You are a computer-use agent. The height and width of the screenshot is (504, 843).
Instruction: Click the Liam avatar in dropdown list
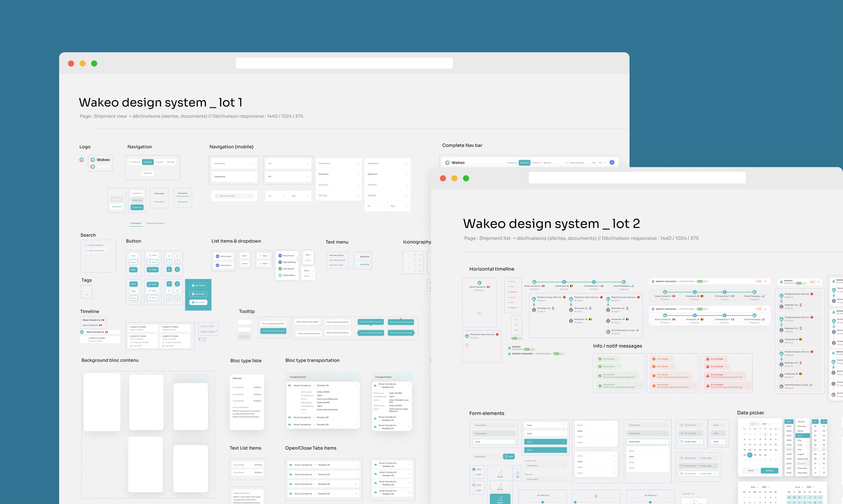[x=280, y=269]
